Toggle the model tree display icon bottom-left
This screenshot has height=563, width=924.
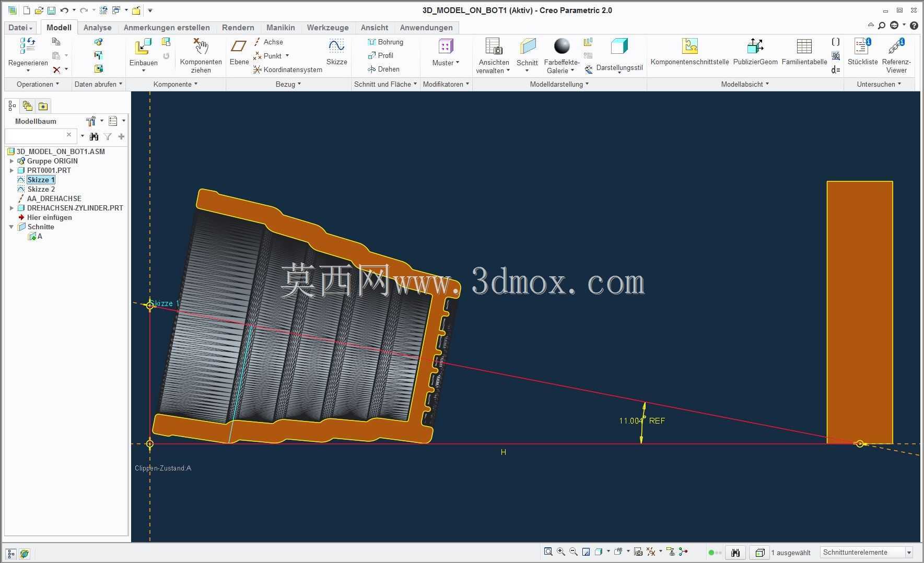[x=11, y=554]
